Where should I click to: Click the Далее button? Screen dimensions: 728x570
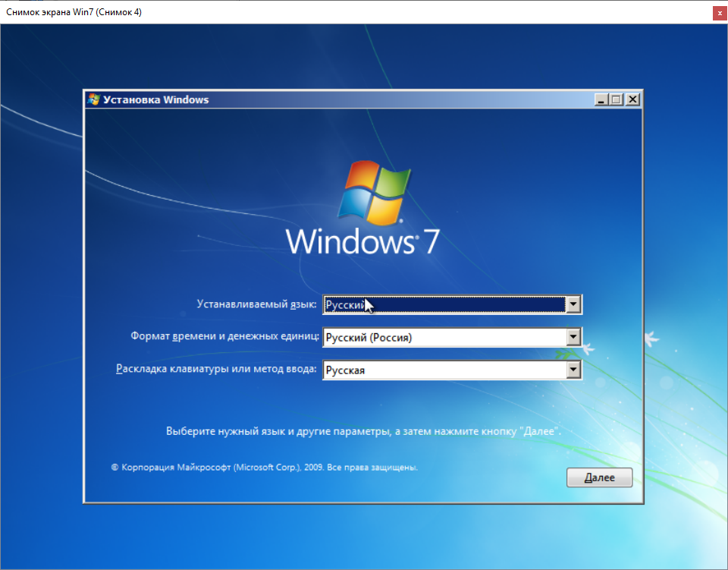(x=599, y=477)
